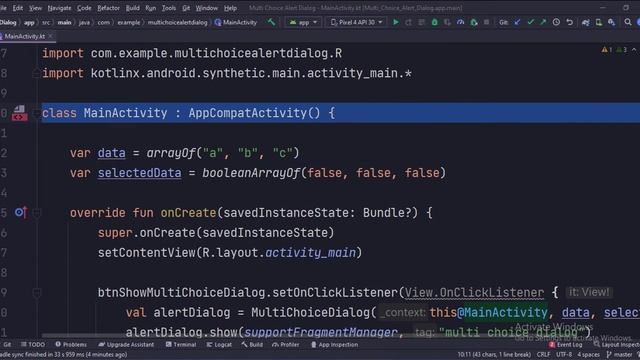Collapse the setOnClickListener fold marker

tap(36, 293)
